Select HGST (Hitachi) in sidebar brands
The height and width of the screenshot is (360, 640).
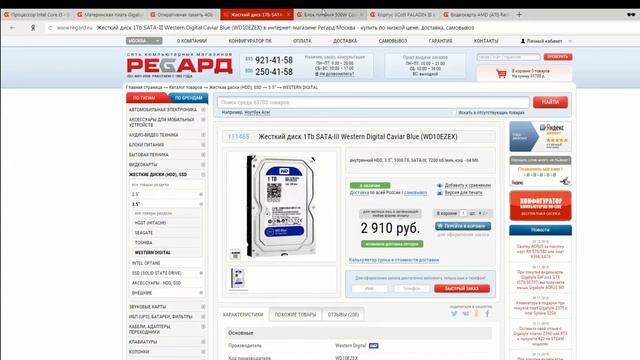tap(150, 223)
